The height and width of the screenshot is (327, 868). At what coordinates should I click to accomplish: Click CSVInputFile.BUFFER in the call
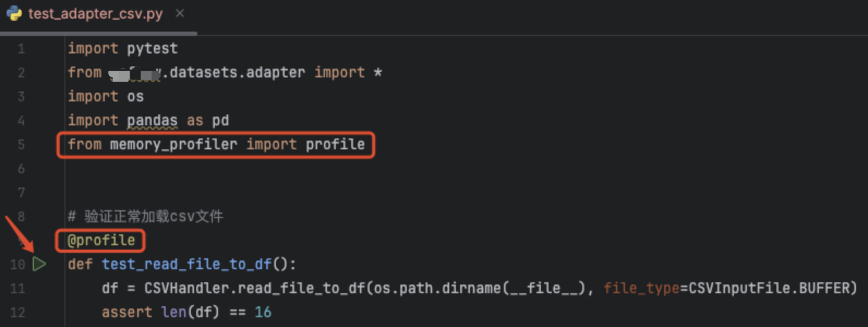(769, 288)
